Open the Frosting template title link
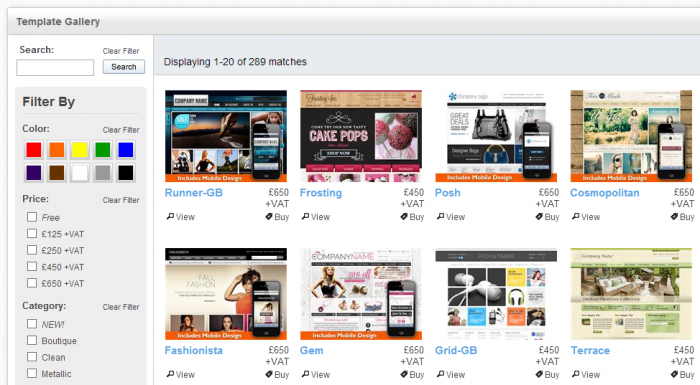This screenshot has height=385, width=700. tap(321, 193)
